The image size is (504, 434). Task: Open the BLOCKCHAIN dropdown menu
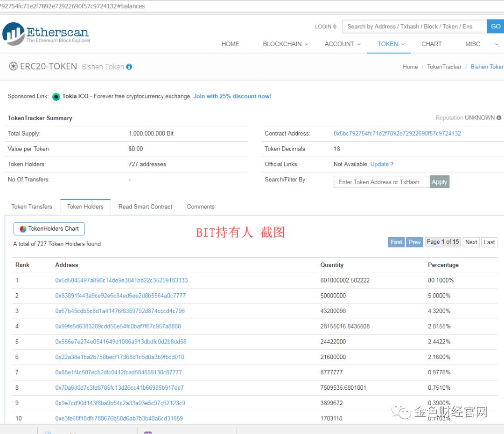(285, 44)
